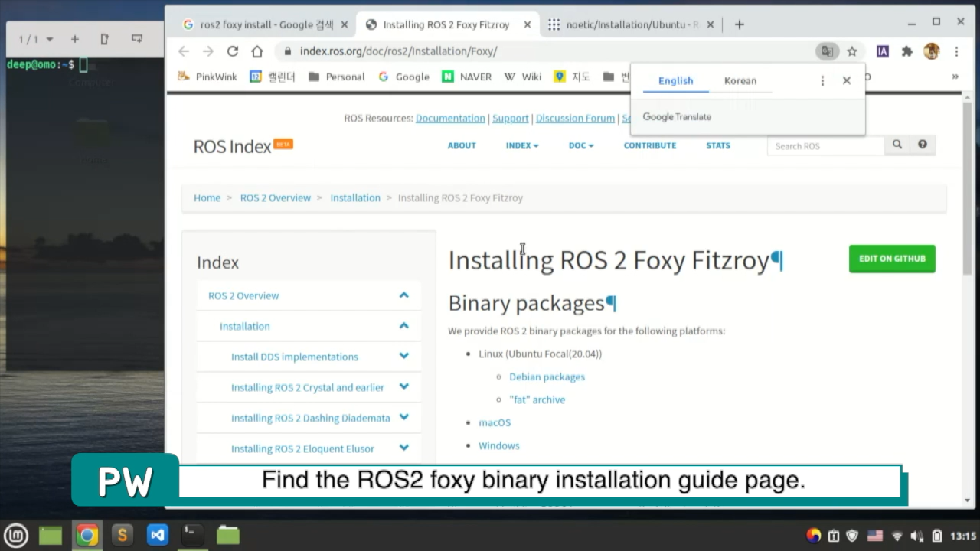The width and height of the screenshot is (980, 551).
Task: Open the Linux Mint start menu
Action: tap(16, 535)
